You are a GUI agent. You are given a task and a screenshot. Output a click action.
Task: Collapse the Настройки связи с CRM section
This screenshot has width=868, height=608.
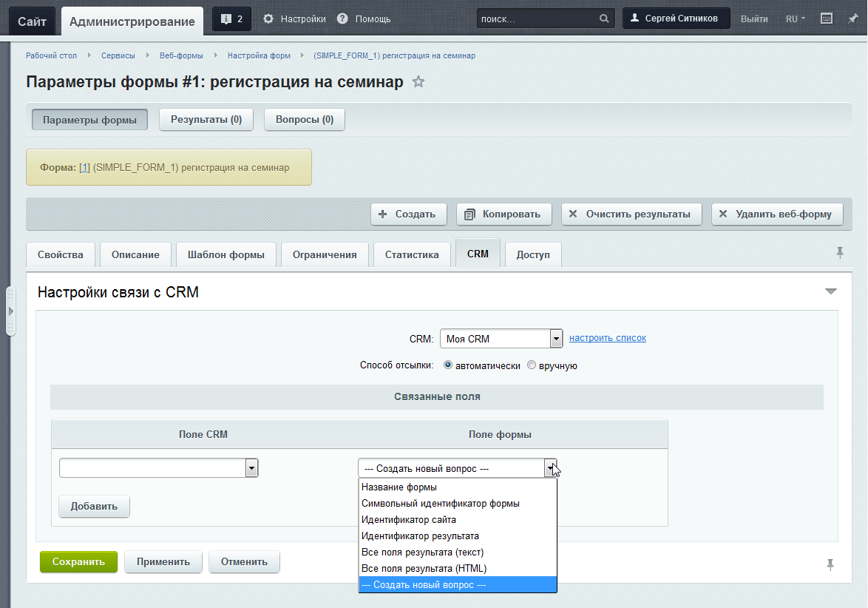coord(830,291)
